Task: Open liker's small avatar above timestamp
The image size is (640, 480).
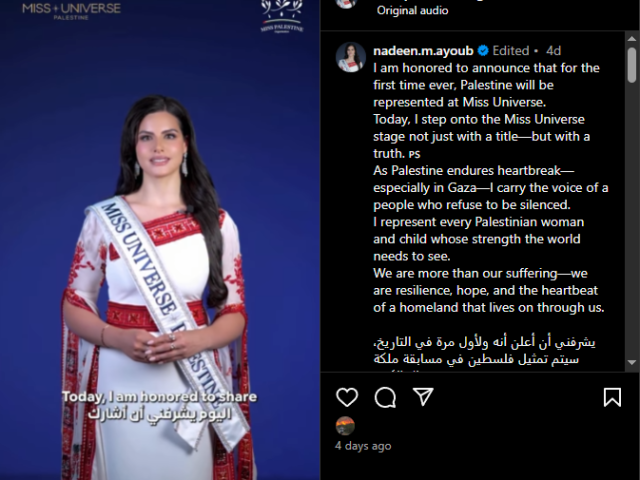Action: pos(345,426)
